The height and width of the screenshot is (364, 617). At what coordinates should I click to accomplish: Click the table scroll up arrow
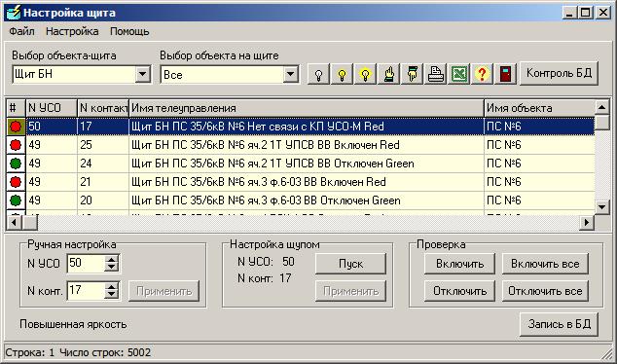tap(601, 107)
